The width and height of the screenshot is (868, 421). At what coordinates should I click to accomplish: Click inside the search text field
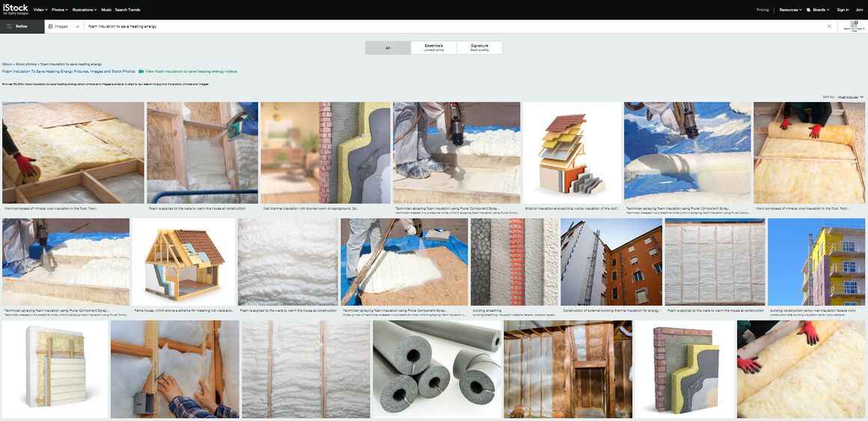pos(449,26)
